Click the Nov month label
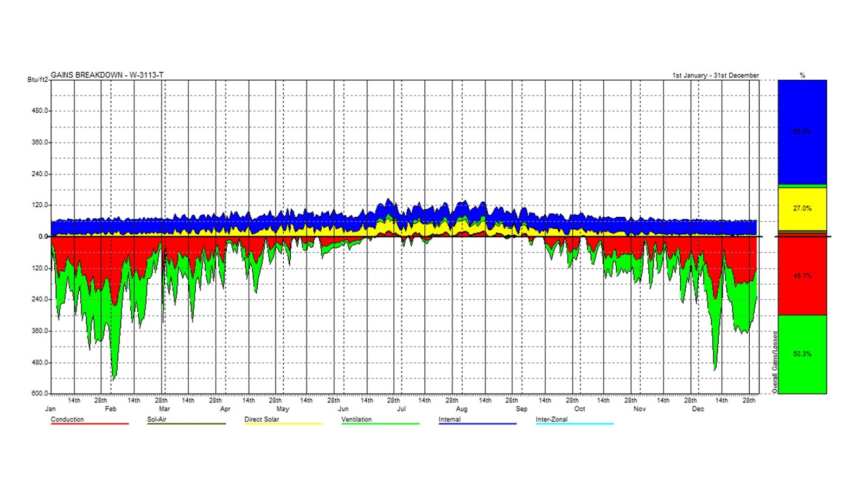The width and height of the screenshot is (868, 488). (640, 409)
